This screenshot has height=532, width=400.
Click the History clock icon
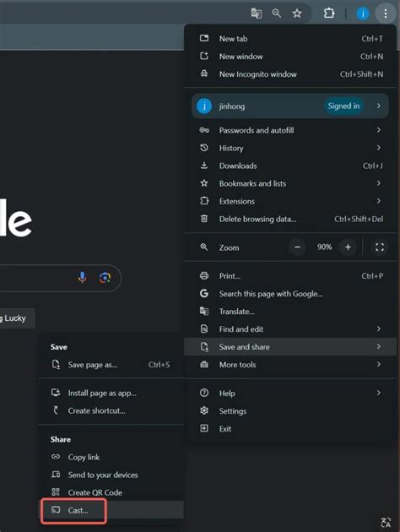pos(204,148)
